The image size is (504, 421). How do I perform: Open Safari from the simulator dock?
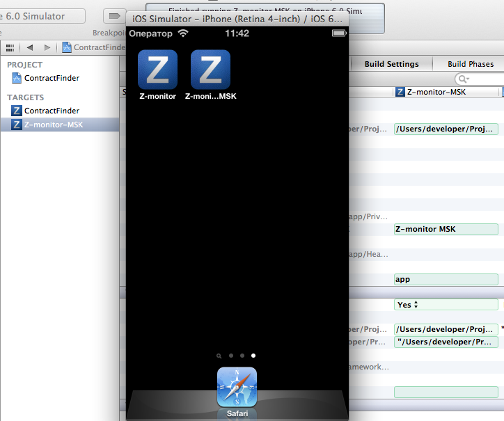click(x=237, y=388)
